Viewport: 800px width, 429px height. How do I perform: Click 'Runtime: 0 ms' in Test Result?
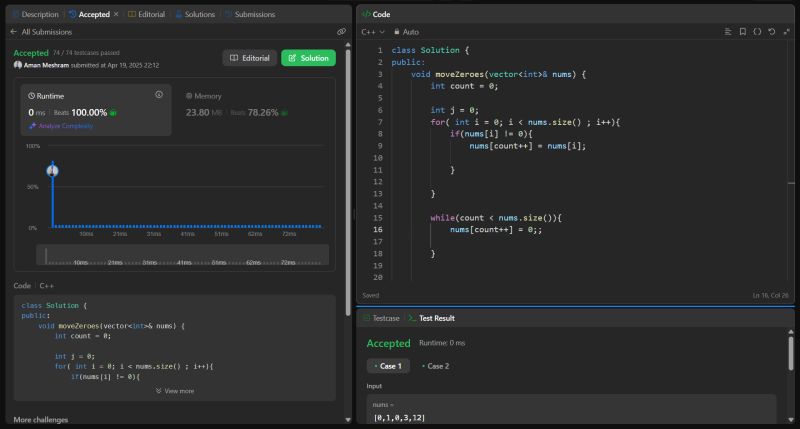(x=442, y=343)
